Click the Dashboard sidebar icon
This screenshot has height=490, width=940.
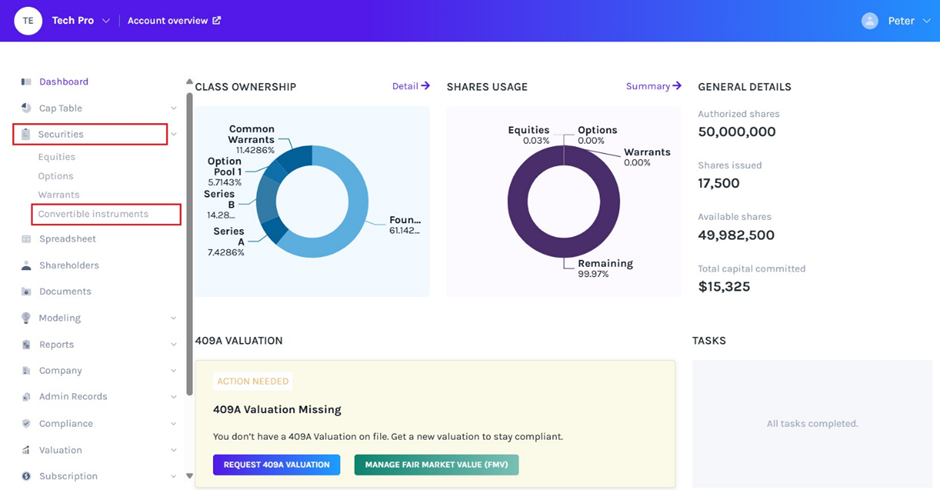point(26,82)
